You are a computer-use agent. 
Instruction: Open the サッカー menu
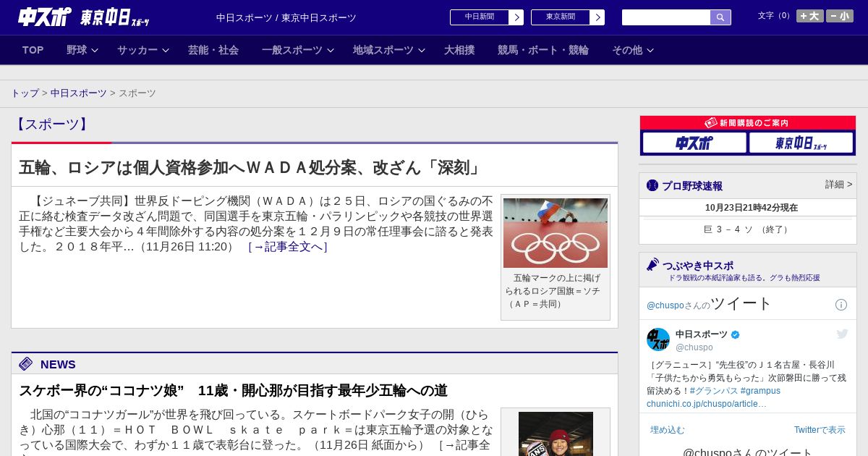tap(137, 50)
